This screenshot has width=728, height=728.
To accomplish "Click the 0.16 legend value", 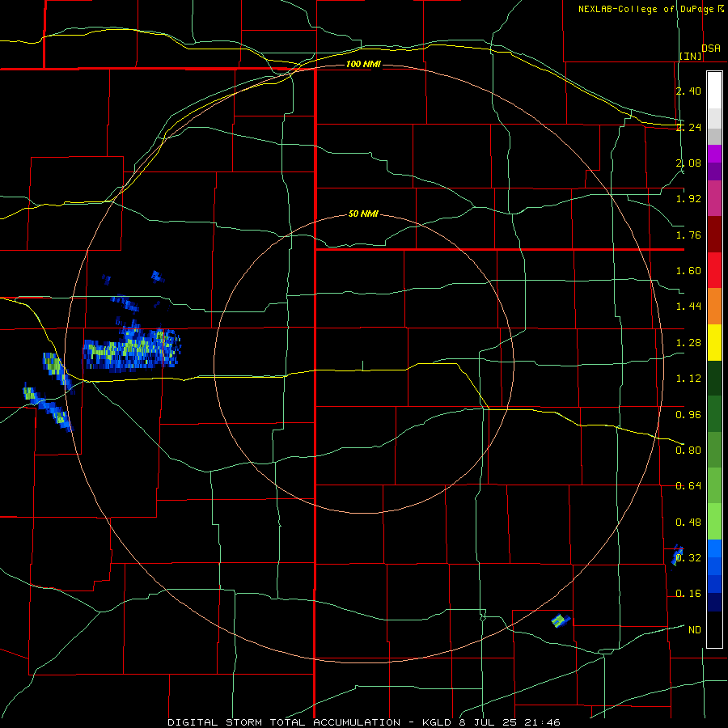I will pos(688,594).
